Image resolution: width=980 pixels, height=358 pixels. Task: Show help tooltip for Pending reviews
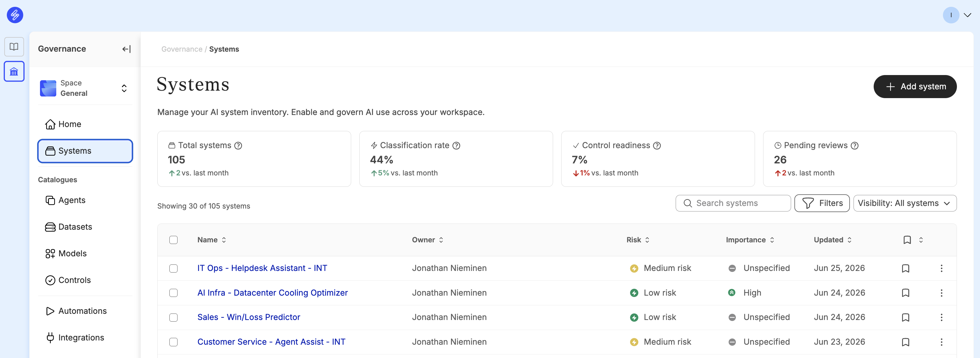click(854, 146)
